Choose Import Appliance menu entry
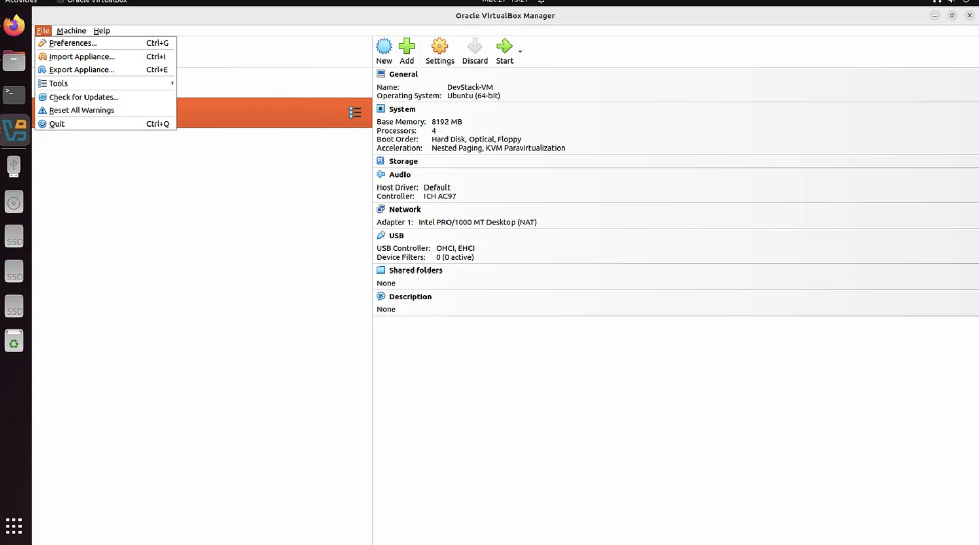Screen dimensions: 980x545 (105, 57)
